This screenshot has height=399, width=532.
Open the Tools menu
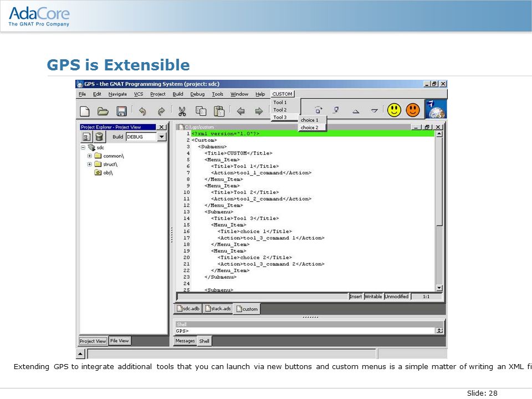click(217, 94)
